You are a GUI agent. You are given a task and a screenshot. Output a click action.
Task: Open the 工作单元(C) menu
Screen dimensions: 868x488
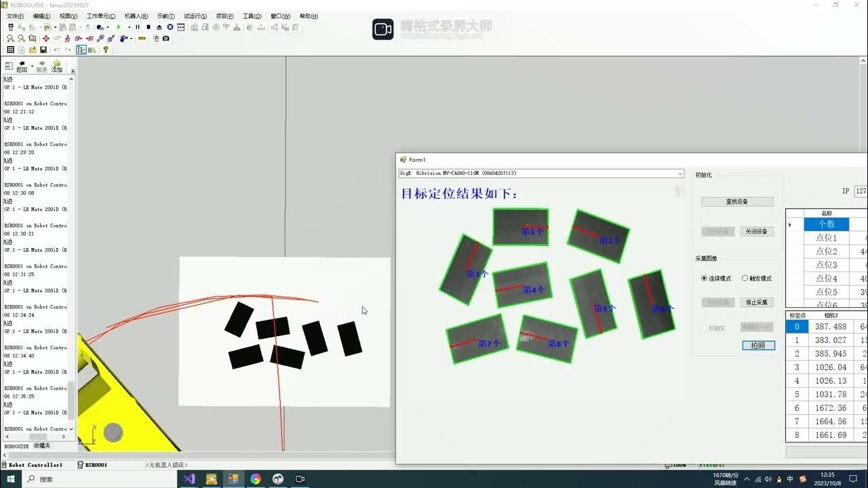point(101,16)
